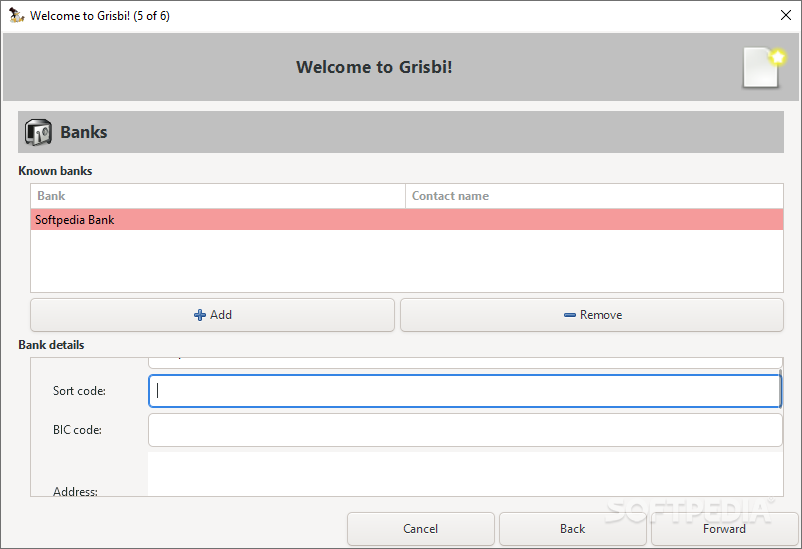This screenshot has width=802, height=549.
Task: Add a new bank
Action: coord(212,315)
